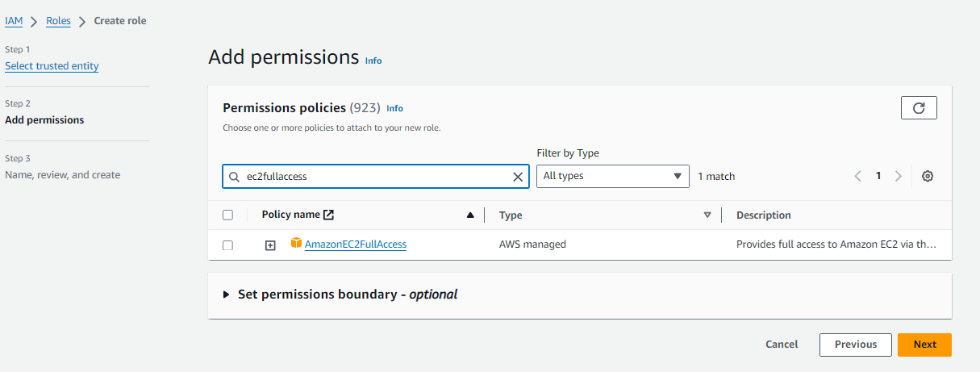Click the '1 match' result text
Screen dimensions: 980x372
pyautogui.click(x=716, y=176)
